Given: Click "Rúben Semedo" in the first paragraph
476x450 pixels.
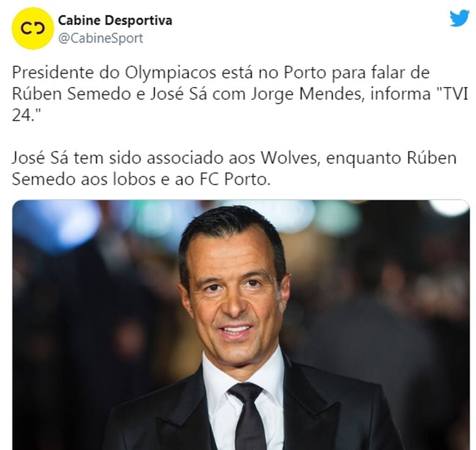Looking at the screenshot, I should click(71, 94).
